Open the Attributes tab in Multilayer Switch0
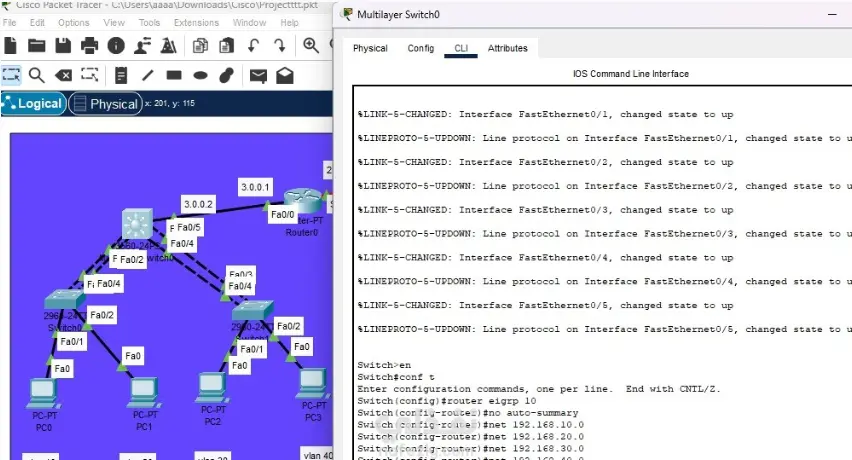The image size is (852, 460). point(508,48)
